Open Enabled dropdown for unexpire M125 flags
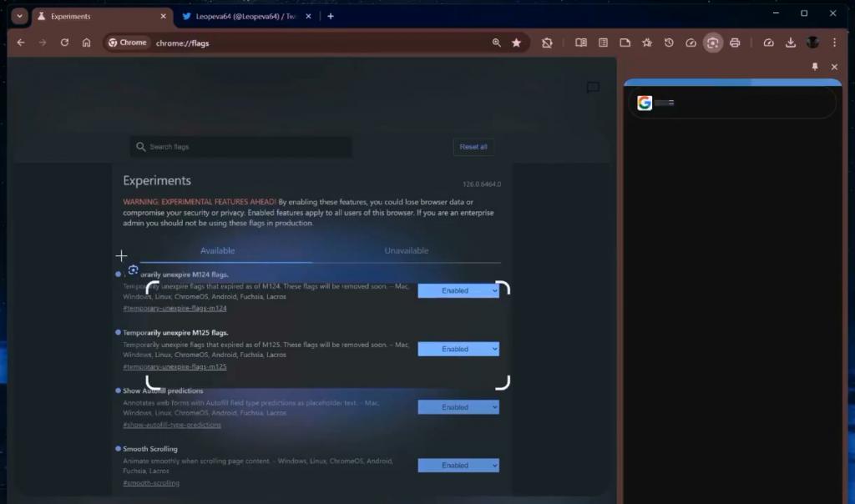The image size is (855, 504). pyautogui.click(x=458, y=349)
